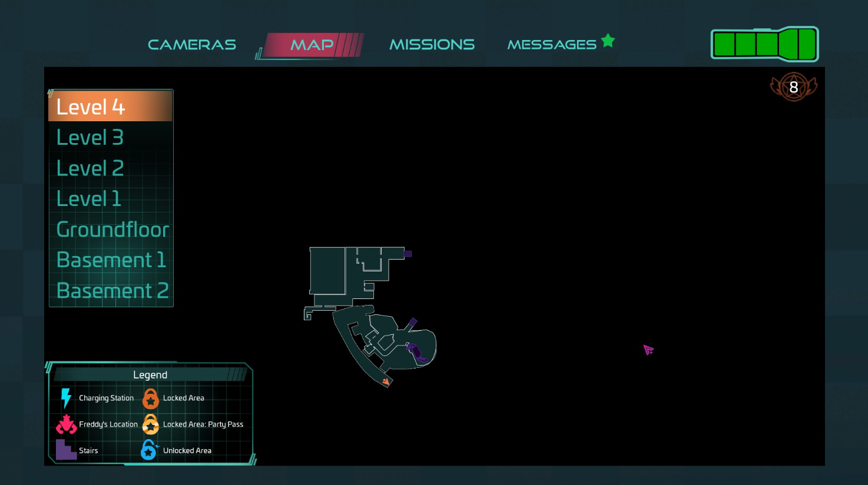The height and width of the screenshot is (485, 868).
Task: Click the "Stairs" legend label
Action: click(x=88, y=450)
